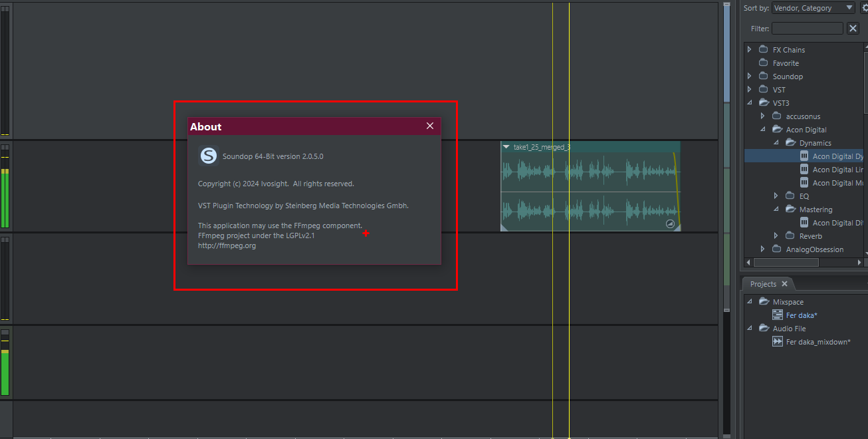The image size is (868, 439).
Task: Open the take1_25_merged_3 clip dropdown triangle
Action: 506,147
